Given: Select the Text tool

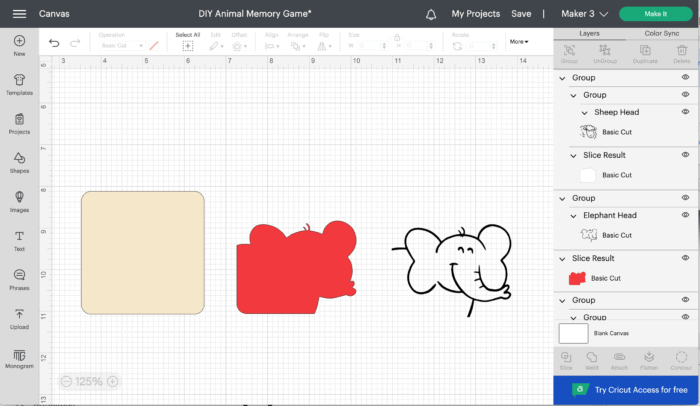Looking at the screenshot, I should [19, 240].
